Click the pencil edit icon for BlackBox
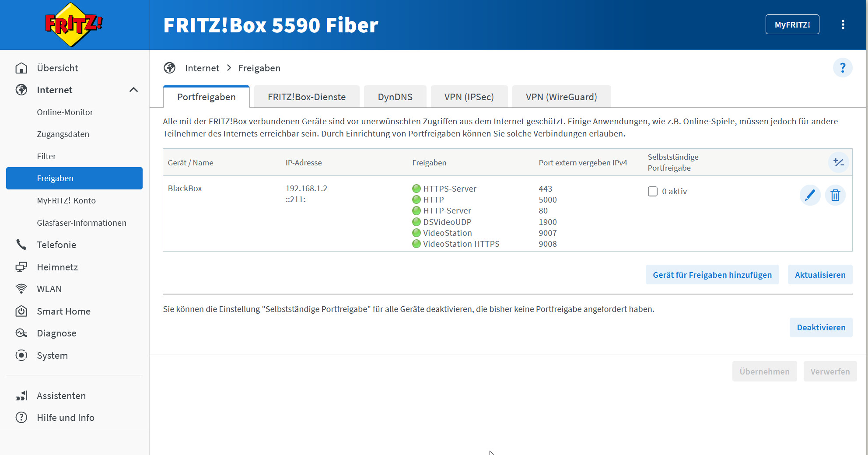 810,195
